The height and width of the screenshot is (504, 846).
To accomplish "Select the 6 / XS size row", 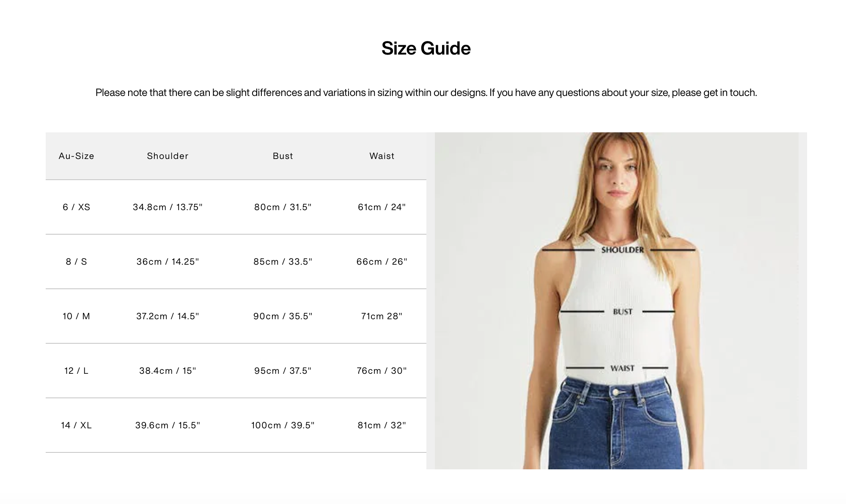I will pos(236,207).
